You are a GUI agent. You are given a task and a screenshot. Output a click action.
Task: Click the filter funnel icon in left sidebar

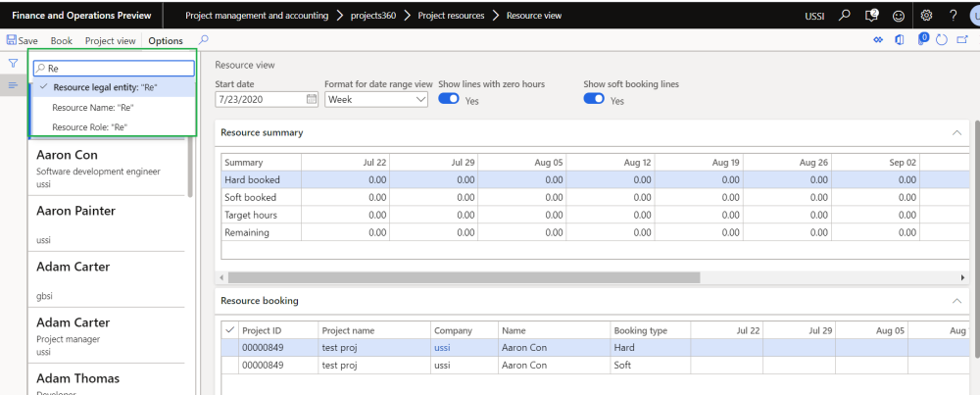point(14,63)
